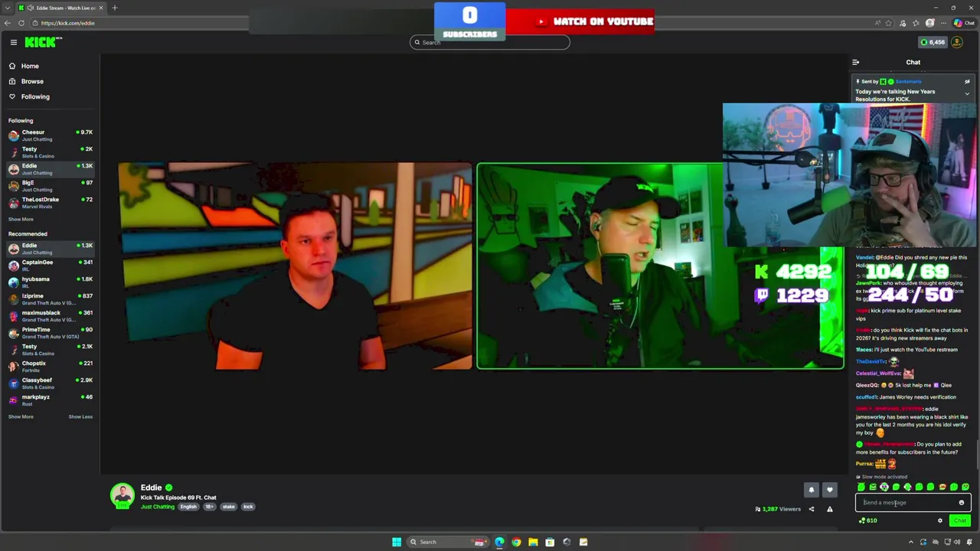Insert the clown quick emote
The image size is (980, 551).
[884, 487]
